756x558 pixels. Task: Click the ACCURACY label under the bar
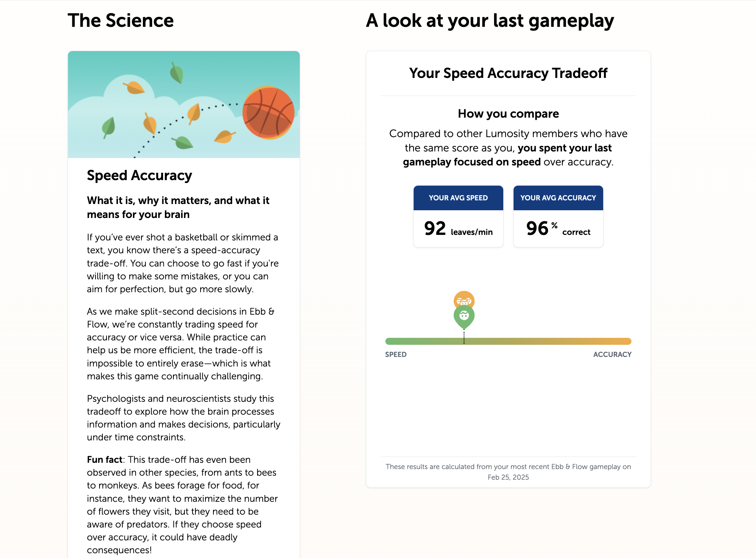coord(612,354)
